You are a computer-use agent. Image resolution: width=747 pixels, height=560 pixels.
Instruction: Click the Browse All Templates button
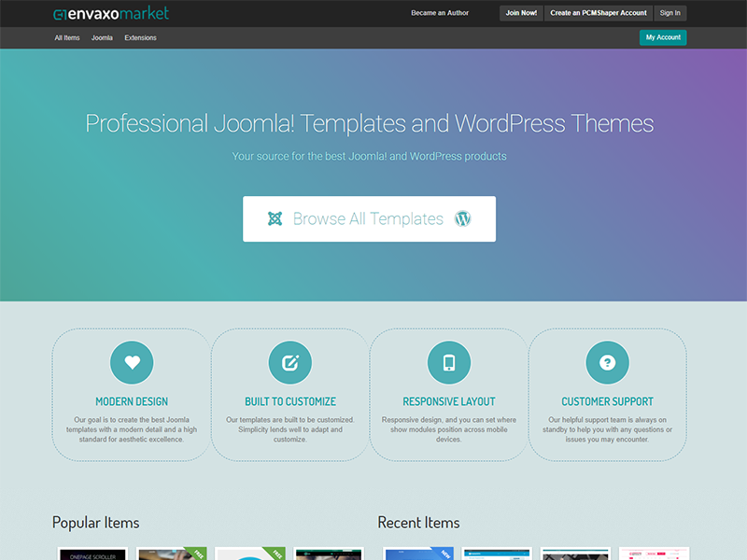[369, 218]
